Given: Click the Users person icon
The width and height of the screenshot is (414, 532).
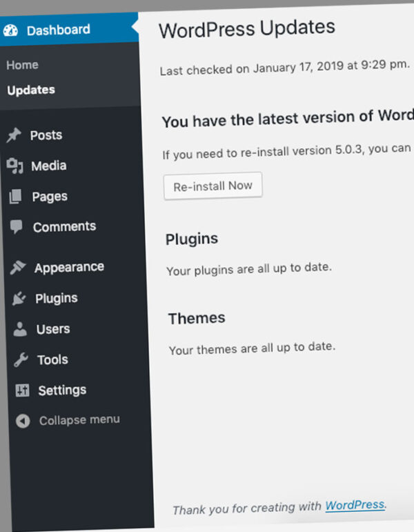Looking at the screenshot, I should [x=20, y=330].
